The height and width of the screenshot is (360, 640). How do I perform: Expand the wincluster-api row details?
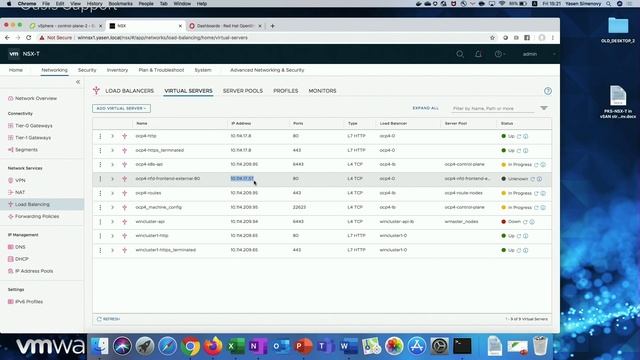(x=113, y=222)
